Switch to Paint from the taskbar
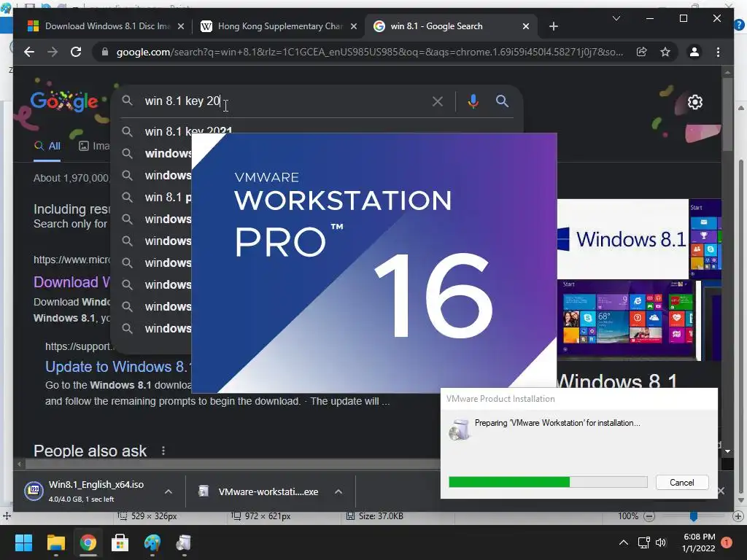The width and height of the screenshot is (747, 560). point(152,542)
